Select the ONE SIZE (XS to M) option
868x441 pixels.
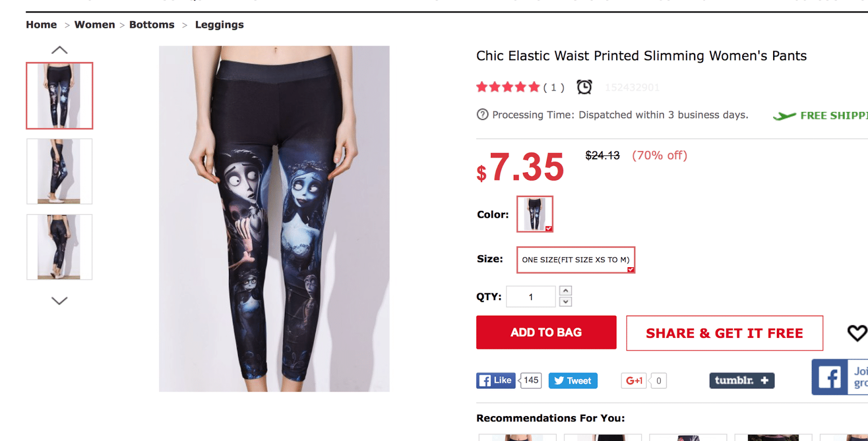click(576, 260)
